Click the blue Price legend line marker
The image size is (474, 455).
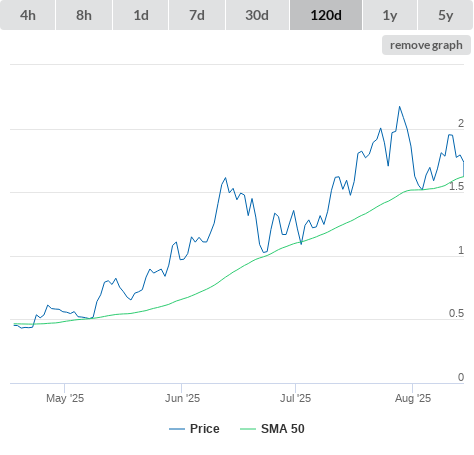coord(177,429)
